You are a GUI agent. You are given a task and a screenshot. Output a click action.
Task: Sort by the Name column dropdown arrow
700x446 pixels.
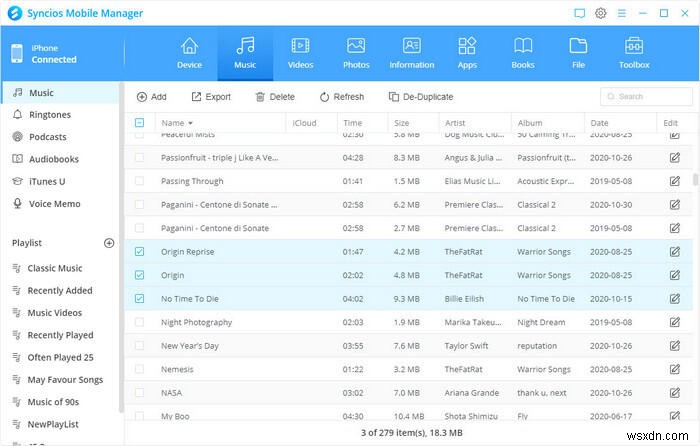pos(190,123)
